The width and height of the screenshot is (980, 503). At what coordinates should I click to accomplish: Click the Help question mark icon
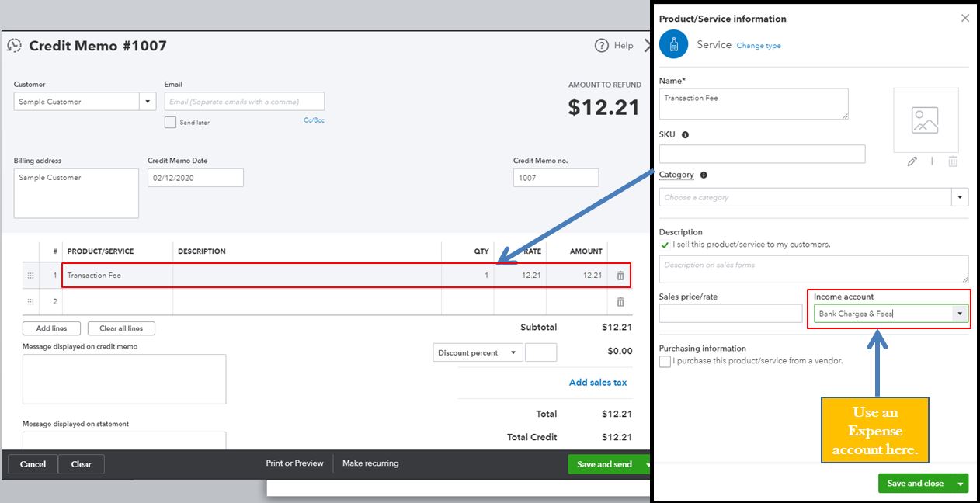coord(601,46)
